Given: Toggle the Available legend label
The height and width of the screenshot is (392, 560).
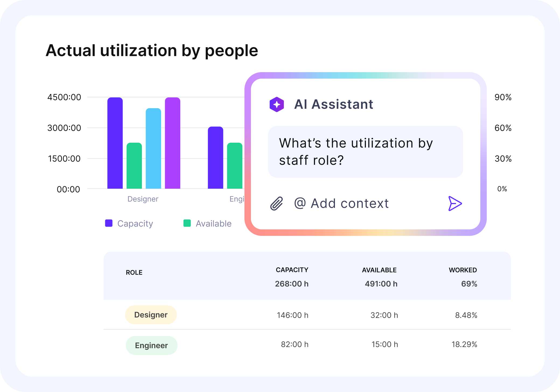Looking at the screenshot, I should point(213,223).
